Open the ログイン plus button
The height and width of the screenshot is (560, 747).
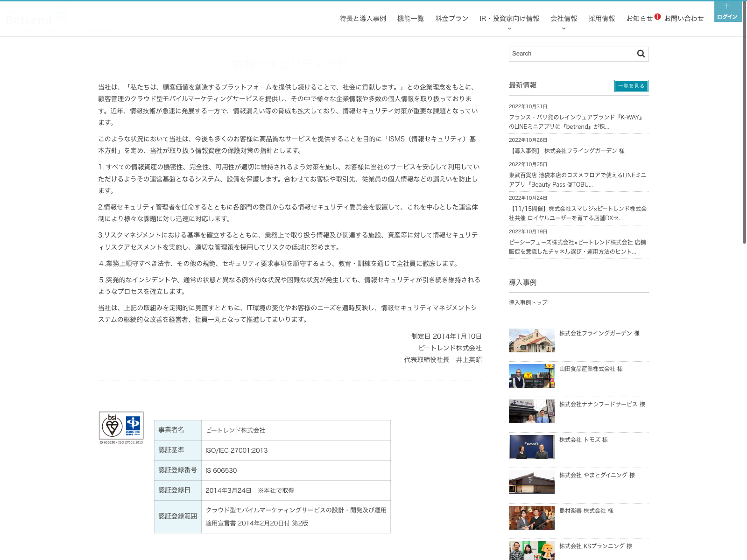(727, 11)
